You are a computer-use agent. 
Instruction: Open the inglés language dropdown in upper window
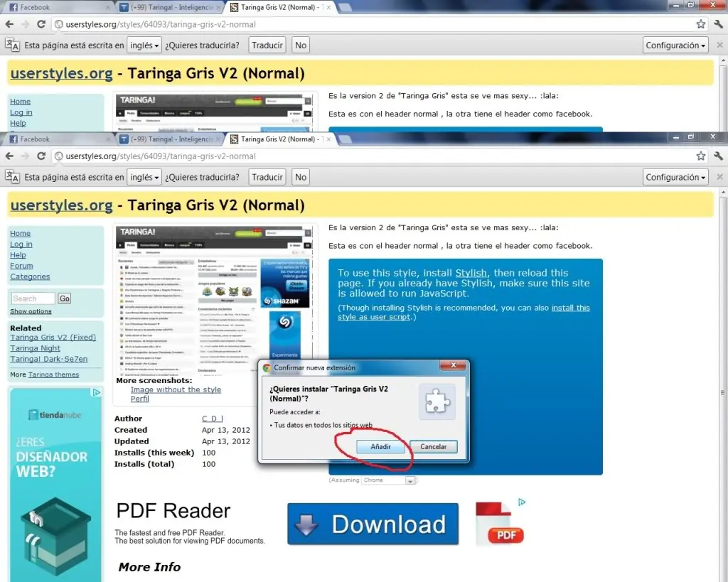[144, 45]
